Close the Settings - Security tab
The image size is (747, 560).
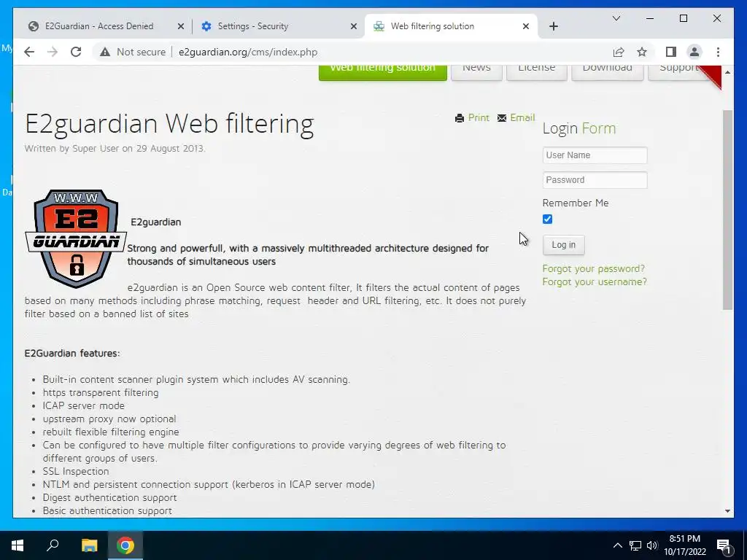[354, 26]
